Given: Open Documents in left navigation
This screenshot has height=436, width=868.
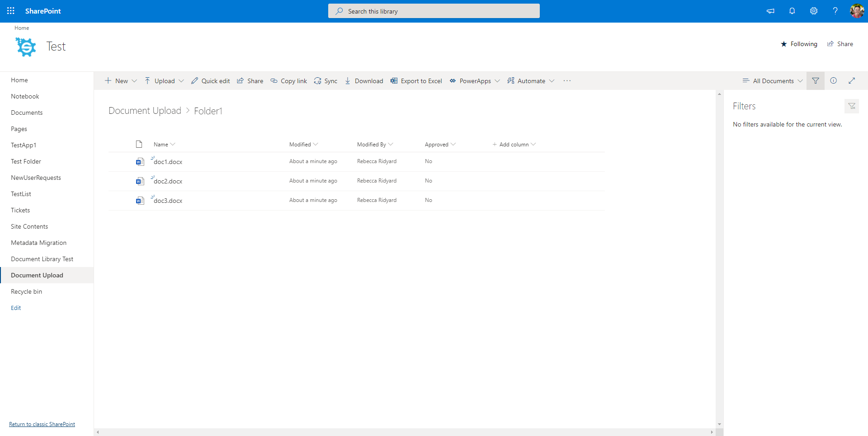Looking at the screenshot, I should coord(27,113).
